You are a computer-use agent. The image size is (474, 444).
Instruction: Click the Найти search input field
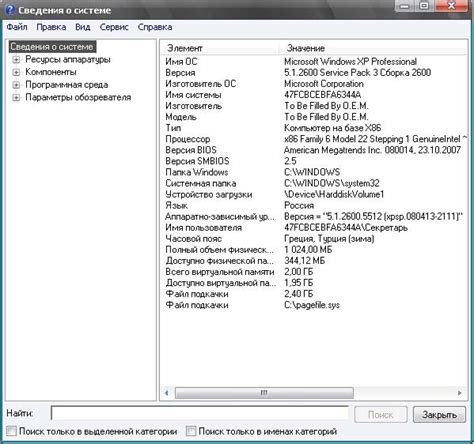(199, 414)
